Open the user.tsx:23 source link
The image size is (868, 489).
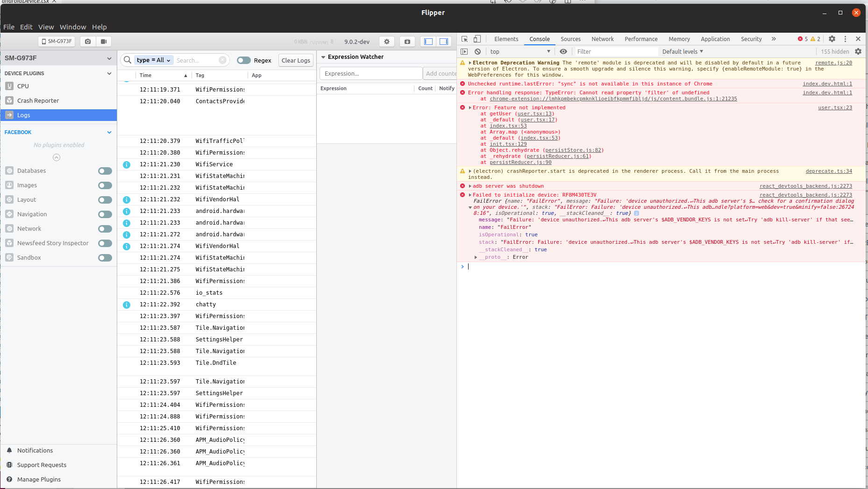pyautogui.click(x=834, y=107)
